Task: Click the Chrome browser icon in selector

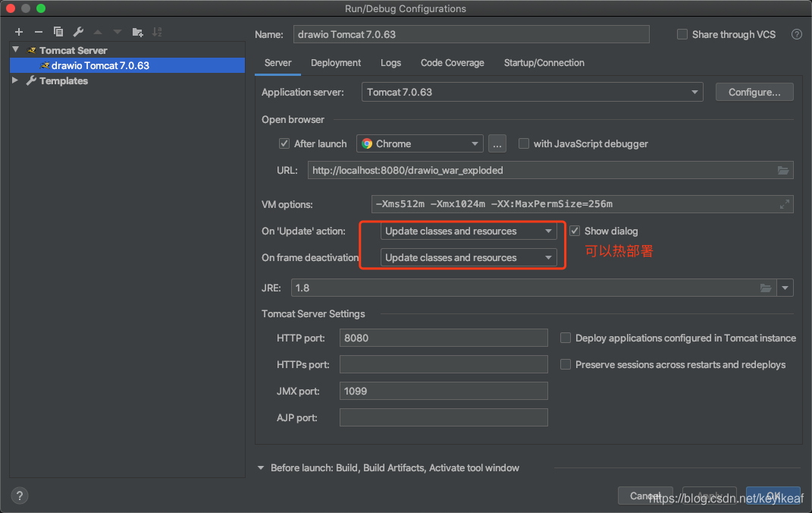Action: (x=367, y=144)
